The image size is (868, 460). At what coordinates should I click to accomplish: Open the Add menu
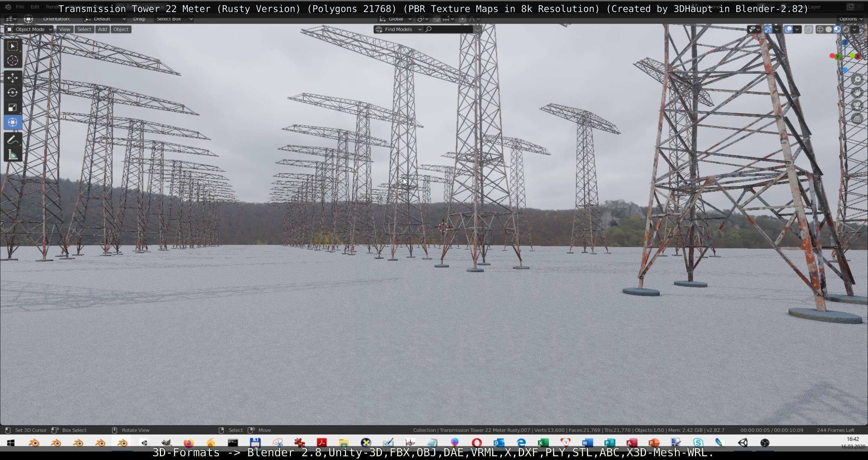(x=102, y=29)
